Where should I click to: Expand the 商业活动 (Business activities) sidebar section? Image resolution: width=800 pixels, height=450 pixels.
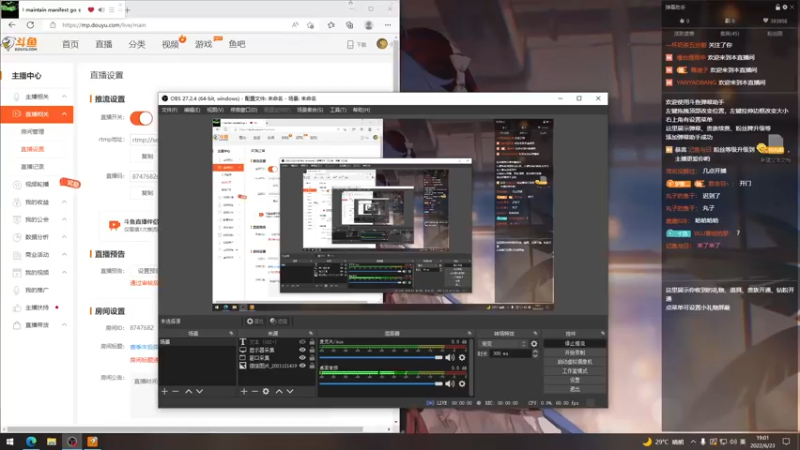click(x=64, y=255)
